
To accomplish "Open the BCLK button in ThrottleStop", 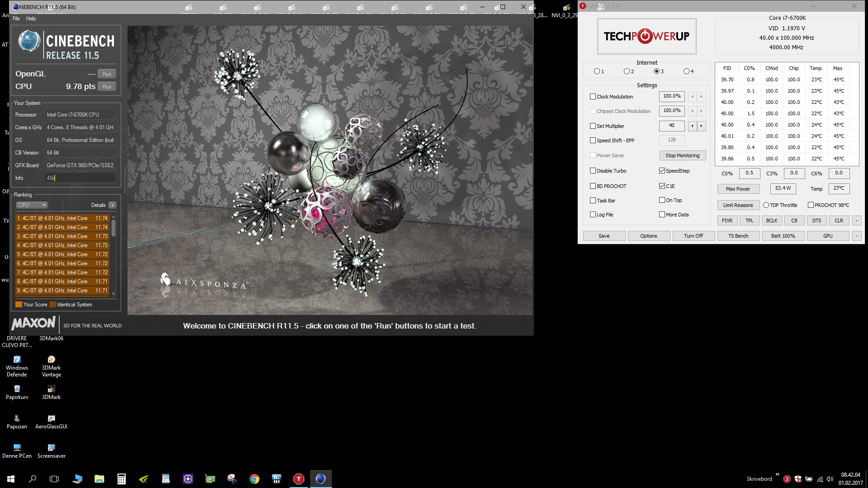I will 772,221.
